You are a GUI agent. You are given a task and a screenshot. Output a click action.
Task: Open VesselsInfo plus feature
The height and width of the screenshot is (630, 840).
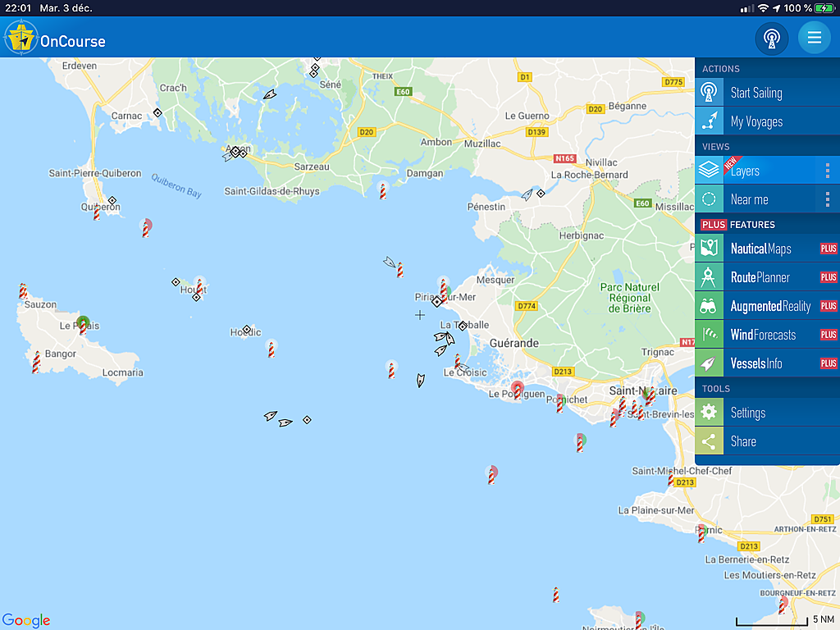[x=767, y=363]
